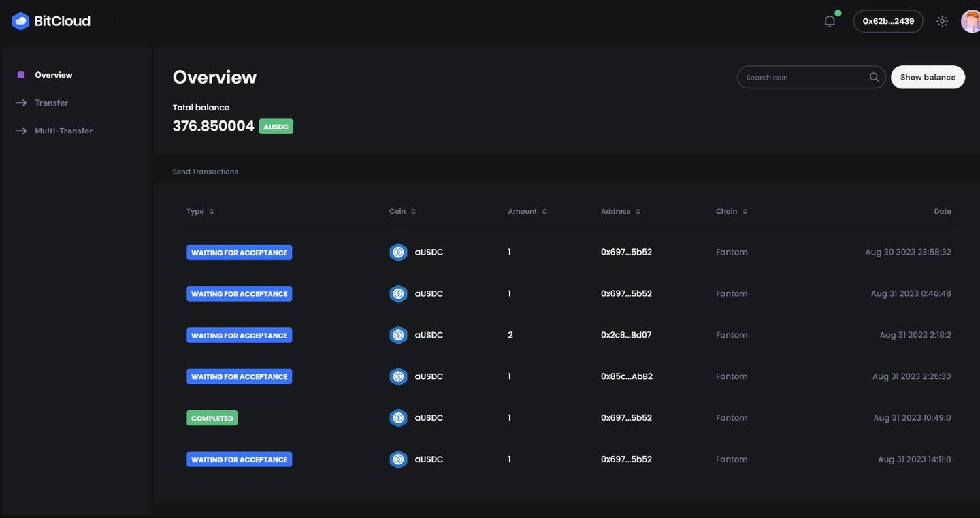Click the arrow icon beside Transfer
Image resolution: width=980 pixels, height=518 pixels.
pyautogui.click(x=21, y=103)
